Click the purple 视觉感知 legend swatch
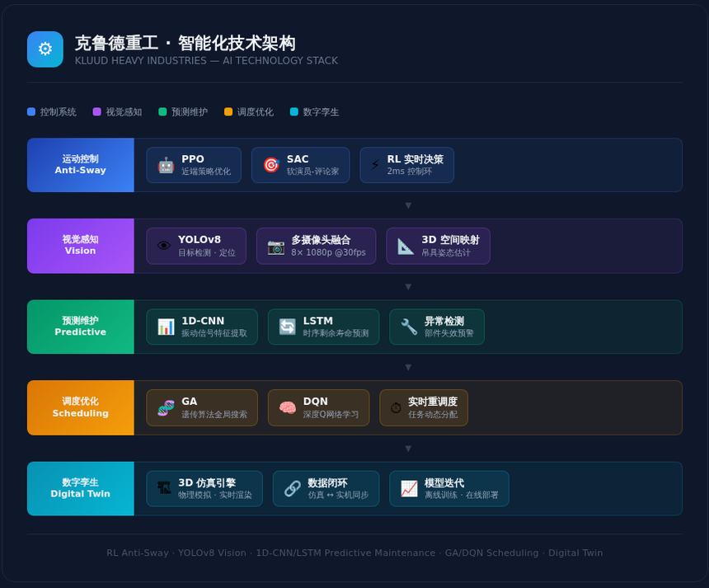Screen dimensions: 709x588 tap(96, 111)
